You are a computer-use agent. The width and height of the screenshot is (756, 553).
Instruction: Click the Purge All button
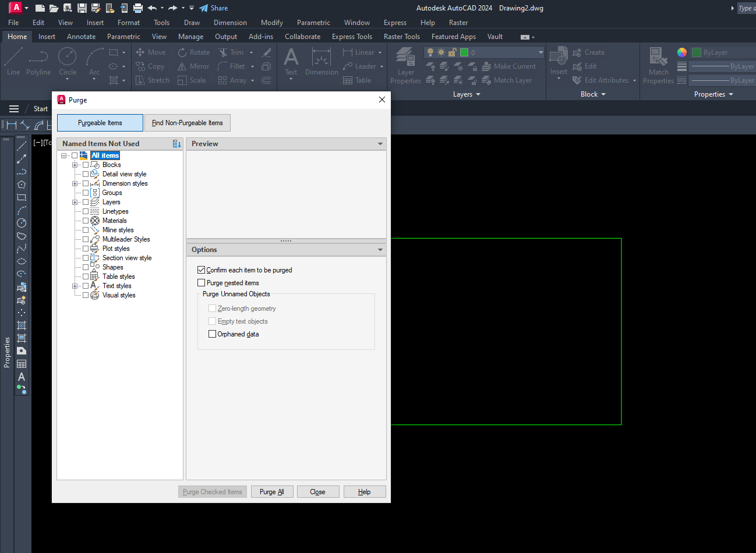pyautogui.click(x=272, y=492)
